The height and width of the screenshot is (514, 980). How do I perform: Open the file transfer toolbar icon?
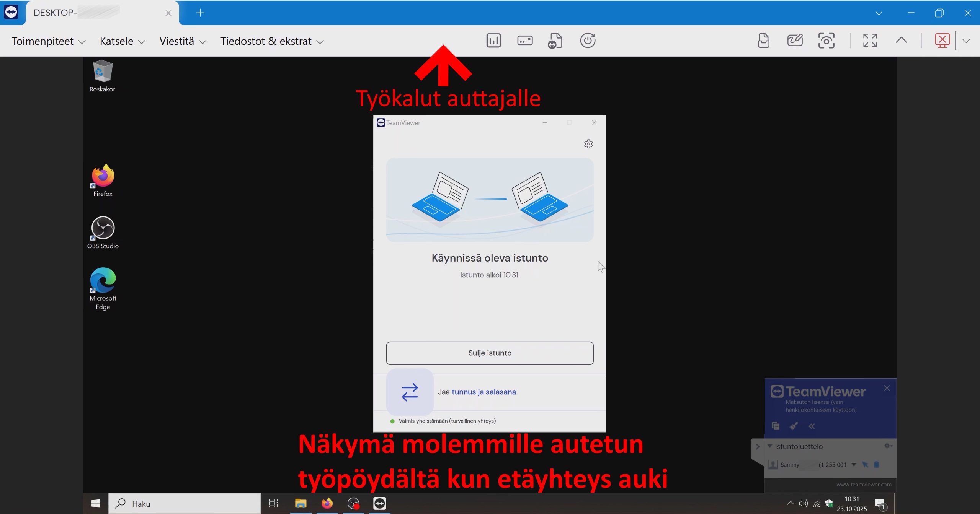pyautogui.click(x=555, y=41)
